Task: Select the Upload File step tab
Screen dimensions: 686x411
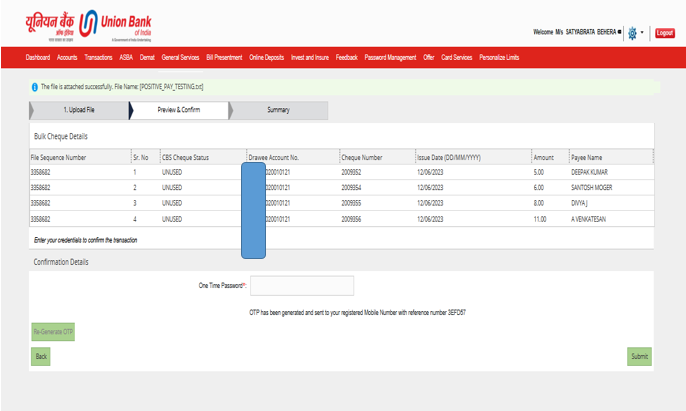Action: (79, 109)
